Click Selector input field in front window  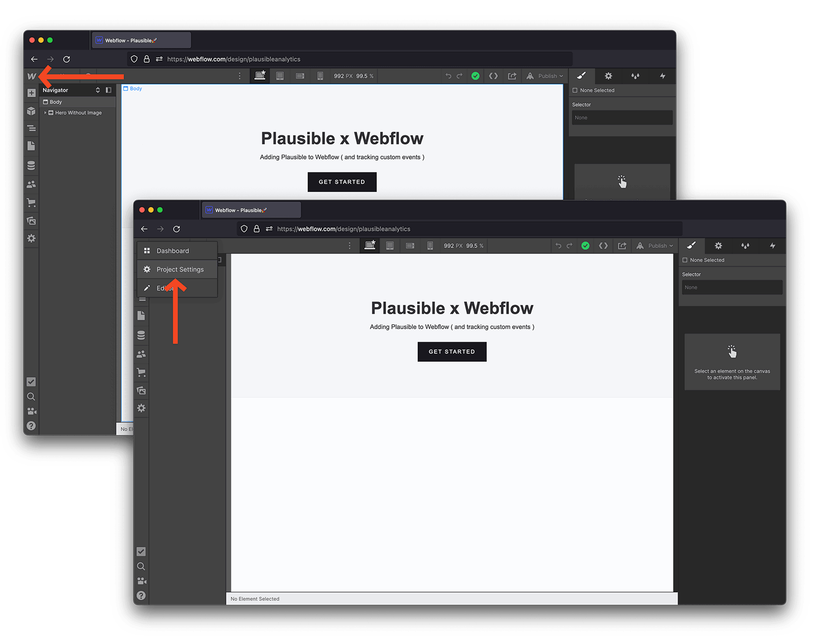pyautogui.click(x=732, y=288)
